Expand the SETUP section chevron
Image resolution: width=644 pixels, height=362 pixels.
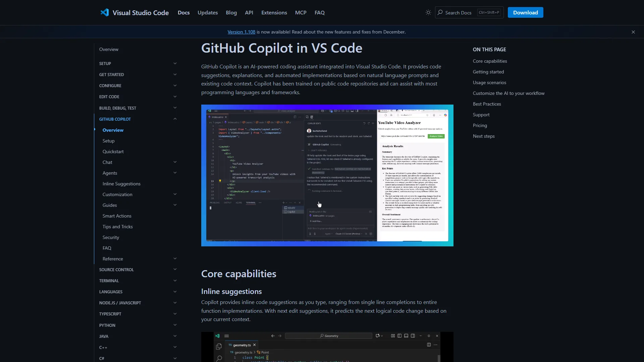tap(175, 63)
